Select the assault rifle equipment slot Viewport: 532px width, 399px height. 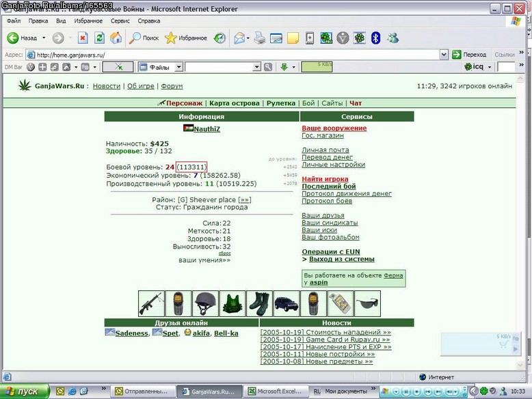(151, 303)
